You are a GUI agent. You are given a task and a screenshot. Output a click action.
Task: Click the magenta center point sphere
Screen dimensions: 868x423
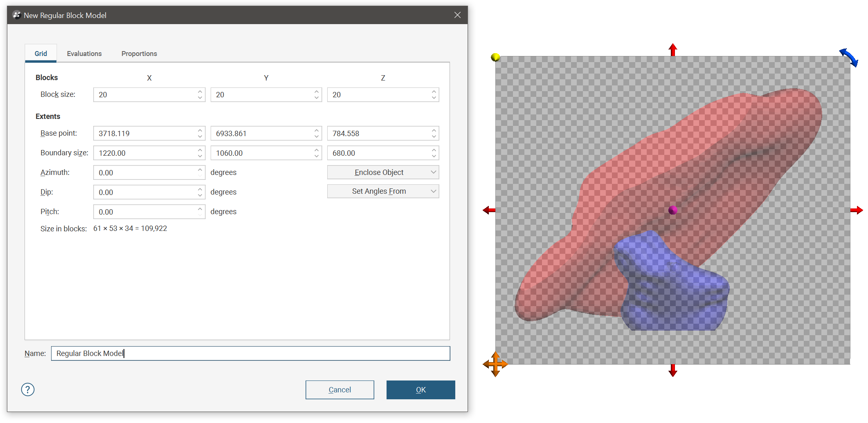(673, 210)
